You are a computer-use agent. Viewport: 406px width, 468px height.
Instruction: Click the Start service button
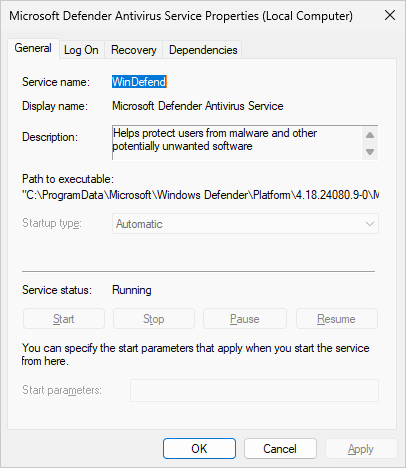click(64, 319)
